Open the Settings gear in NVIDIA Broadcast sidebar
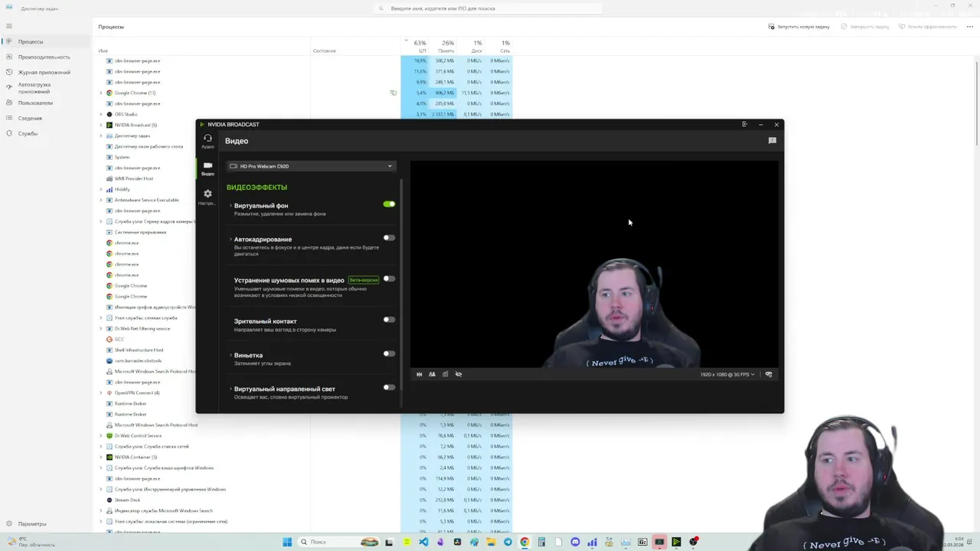This screenshot has height=551, width=980. coord(207,197)
